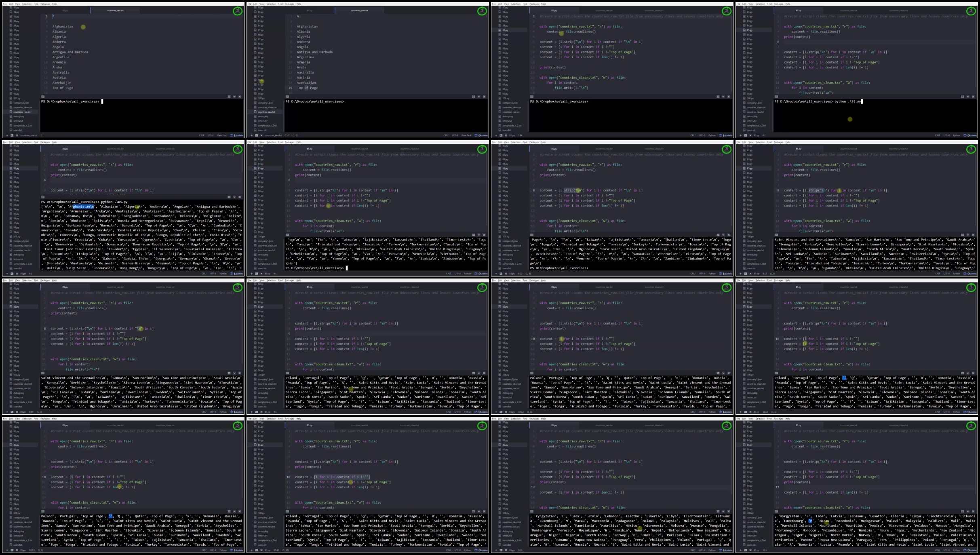In the third row's fourth frame, open the Packages menu
980x555 pixels.
coord(778,280)
